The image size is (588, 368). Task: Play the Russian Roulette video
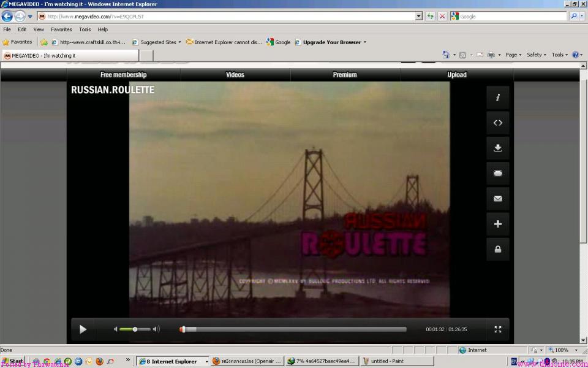pyautogui.click(x=83, y=329)
